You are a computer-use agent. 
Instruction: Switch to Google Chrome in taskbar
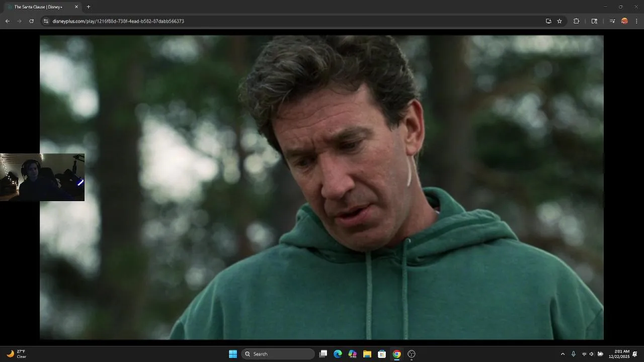click(396, 354)
